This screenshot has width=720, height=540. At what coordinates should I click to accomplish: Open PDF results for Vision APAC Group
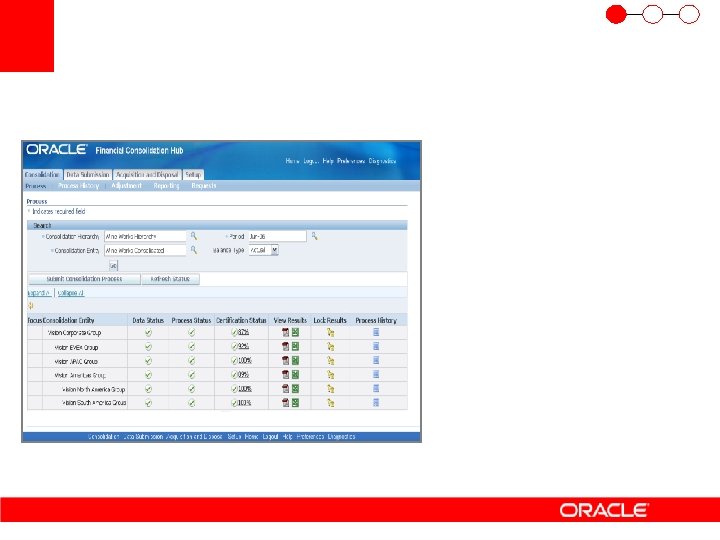(x=285, y=361)
